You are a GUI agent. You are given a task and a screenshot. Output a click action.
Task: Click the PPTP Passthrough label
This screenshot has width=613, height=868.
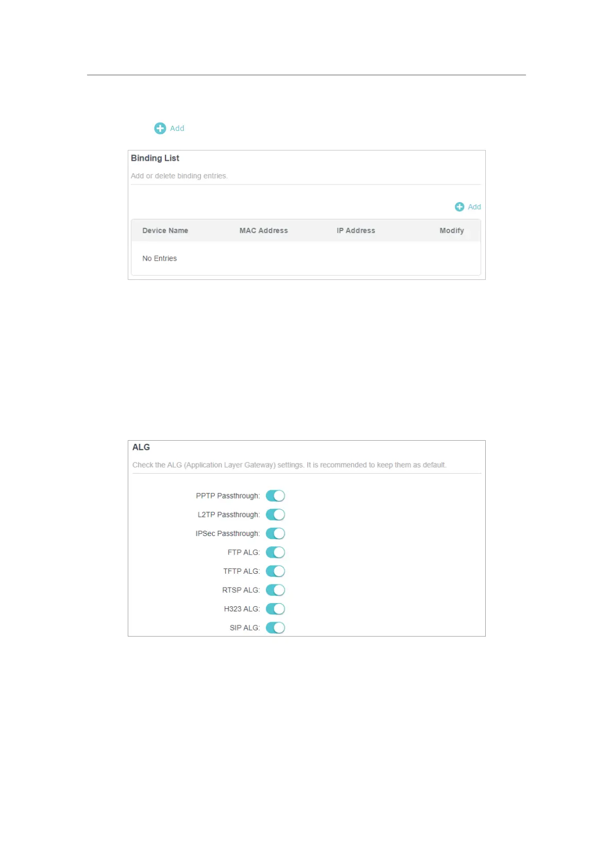coord(228,496)
